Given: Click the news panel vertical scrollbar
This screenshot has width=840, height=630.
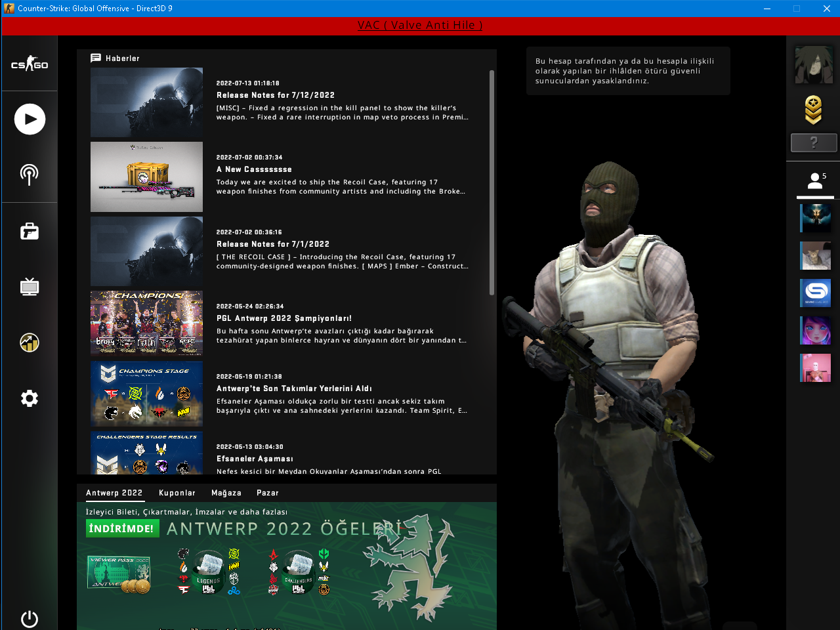Looking at the screenshot, I should (x=492, y=183).
